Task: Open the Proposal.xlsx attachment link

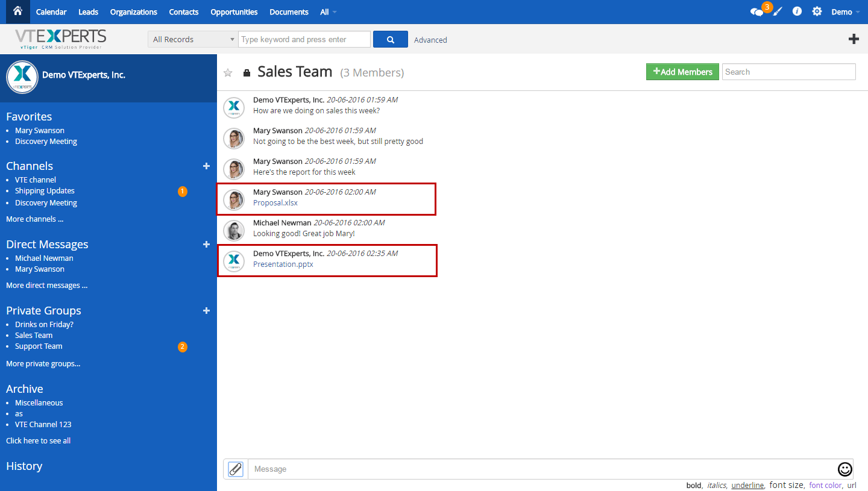Action: 275,202
